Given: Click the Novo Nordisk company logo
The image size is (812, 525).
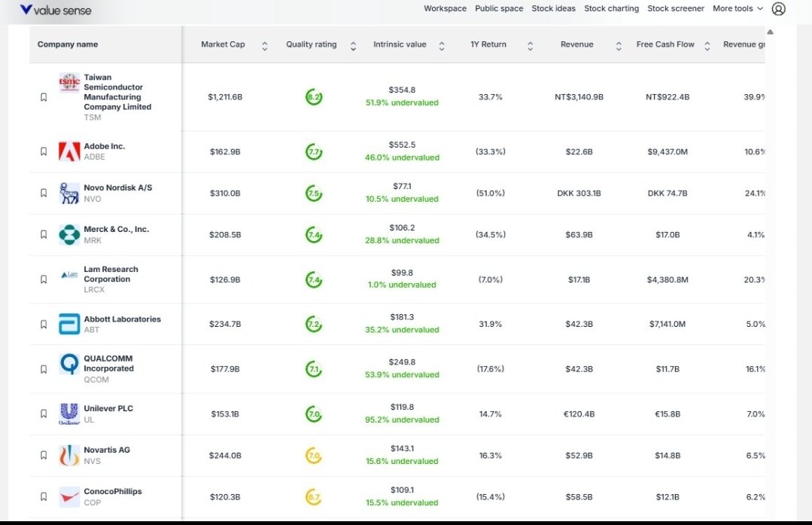Looking at the screenshot, I should [69, 193].
